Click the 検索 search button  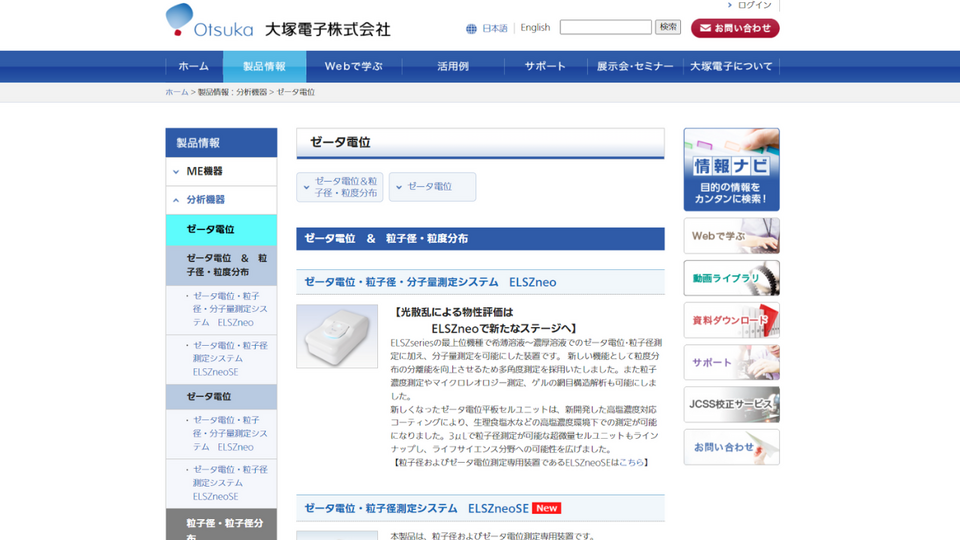(x=668, y=27)
